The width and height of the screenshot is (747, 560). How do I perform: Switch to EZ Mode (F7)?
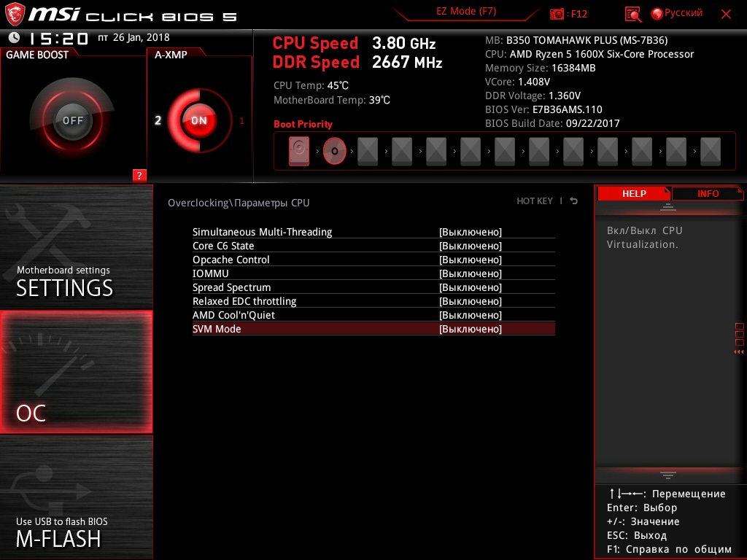(466, 12)
